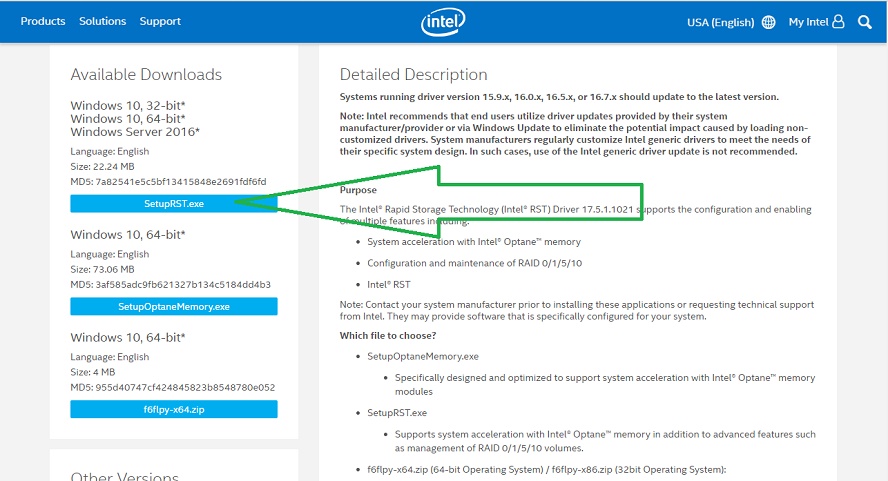Screen dimensions: 888x481
Task: Click sentence about driver version 15.9.x
Action: (x=559, y=97)
